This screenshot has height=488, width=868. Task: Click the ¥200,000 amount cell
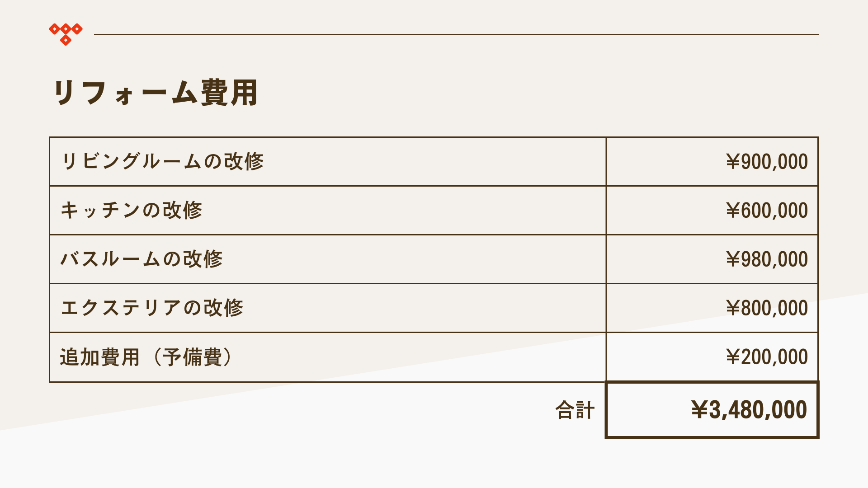pos(712,357)
